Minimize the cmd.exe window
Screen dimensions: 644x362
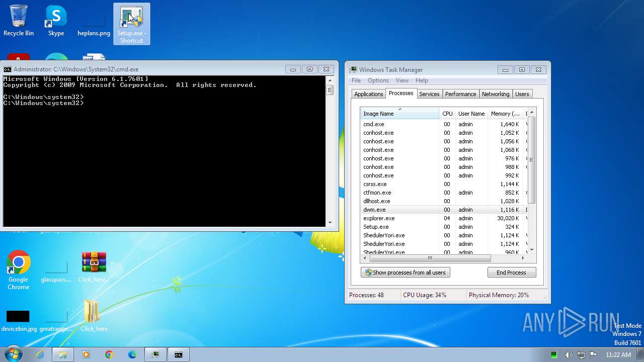pyautogui.click(x=293, y=69)
